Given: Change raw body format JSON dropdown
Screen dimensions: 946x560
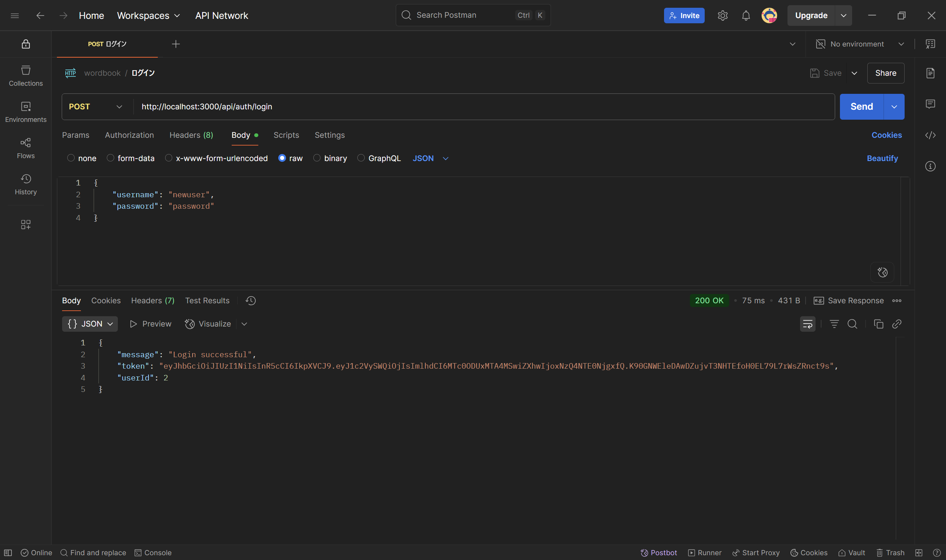Looking at the screenshot, I should pyautogui.click(x=431, y=158).
